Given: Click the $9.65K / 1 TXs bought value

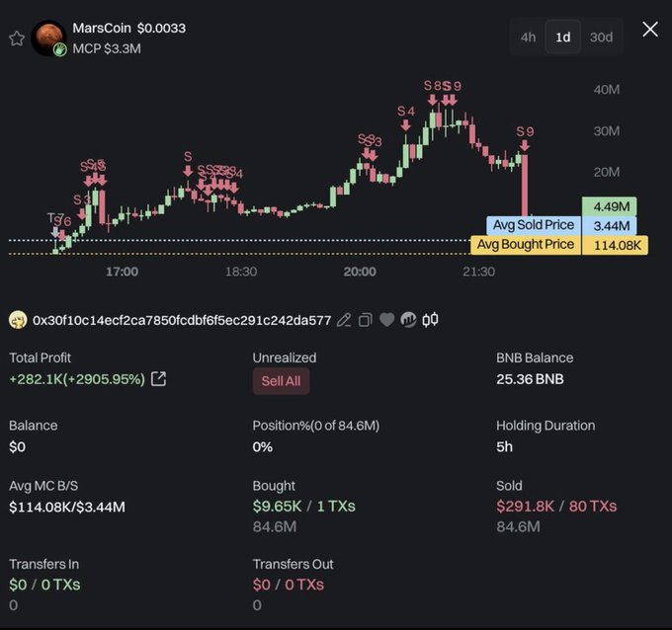Looking at the screenshot, I should coord(303,507).
